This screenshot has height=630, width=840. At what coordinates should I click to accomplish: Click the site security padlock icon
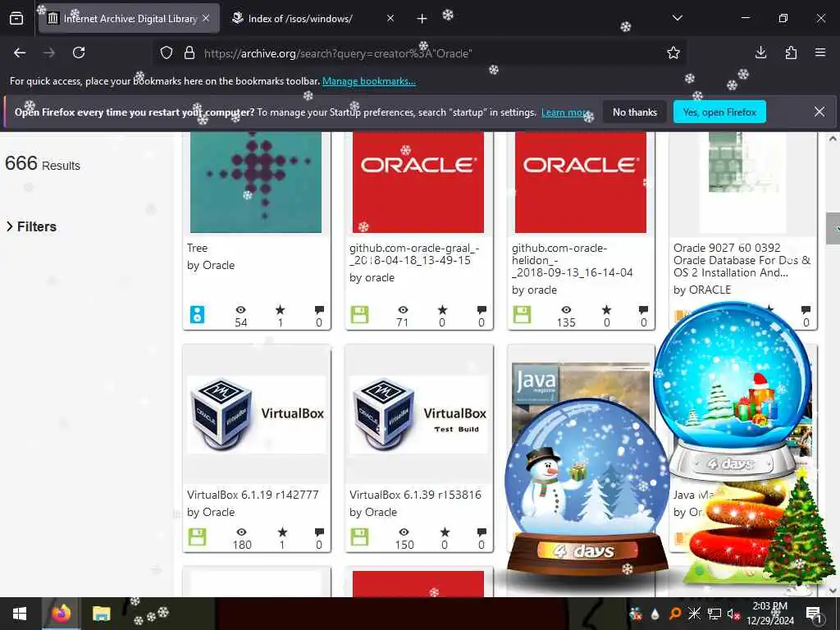189,53
